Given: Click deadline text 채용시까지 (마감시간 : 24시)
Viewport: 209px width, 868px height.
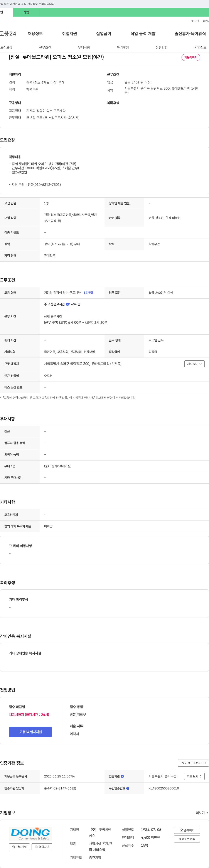Looking at the screenshot, I should tap(29, 715).
